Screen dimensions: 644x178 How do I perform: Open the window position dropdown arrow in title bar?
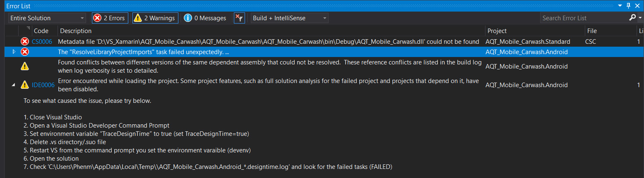(620, 6)
